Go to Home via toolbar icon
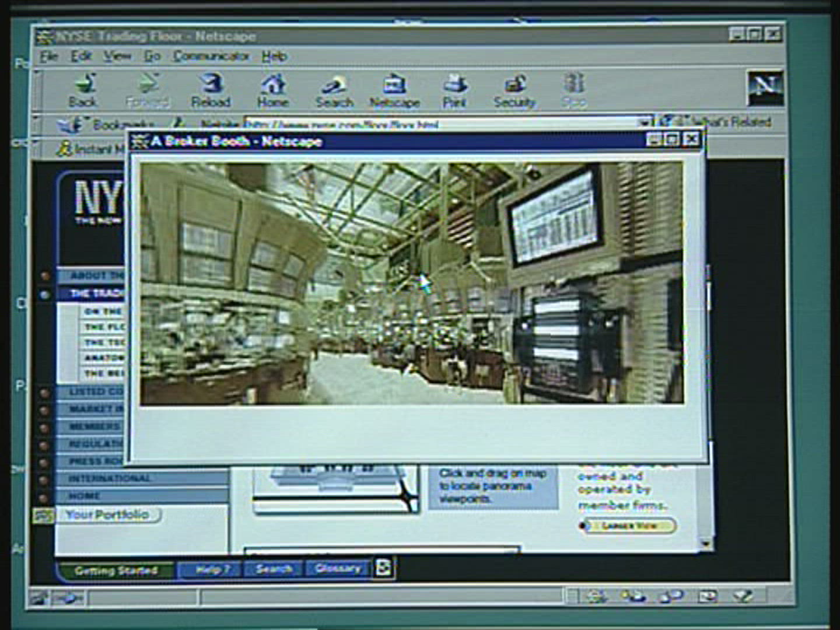840x630 pixels. tap(272, 90)
